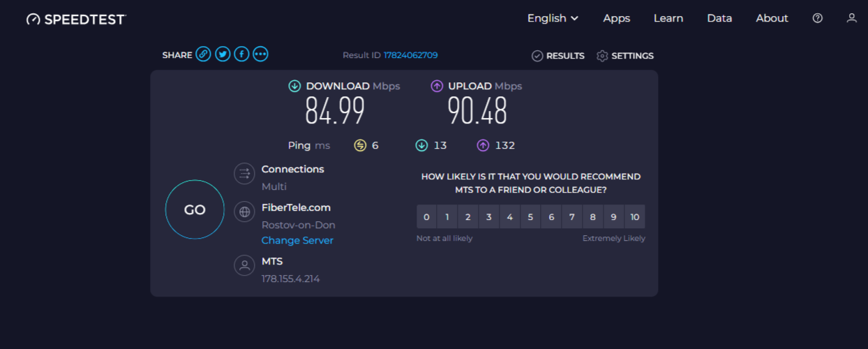
Task: Rate recommendation as 2
Action: tap(468, 217)
